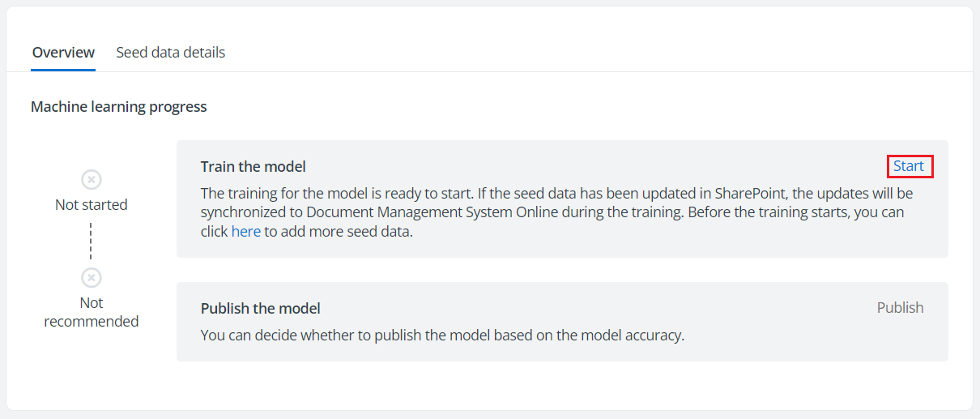Viewport: 980px width, 419px height.
Task: Click the model accuracy publish description
Action: tap(442, 334)
